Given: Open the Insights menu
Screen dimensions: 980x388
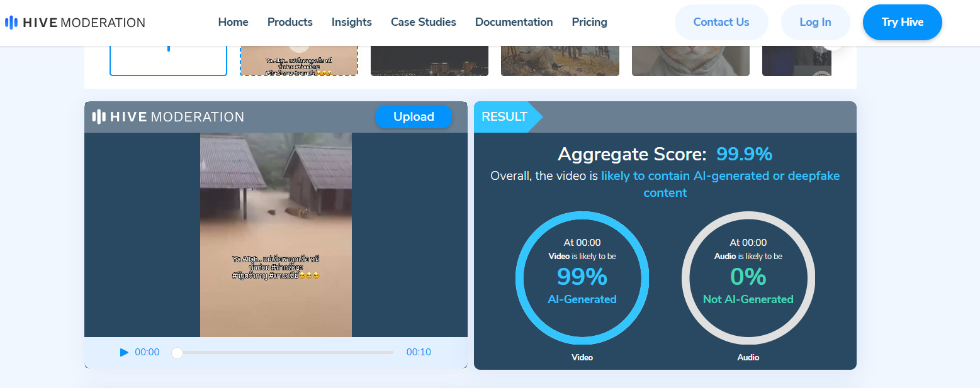Looking at the screenshot, I should pos(351,22).
